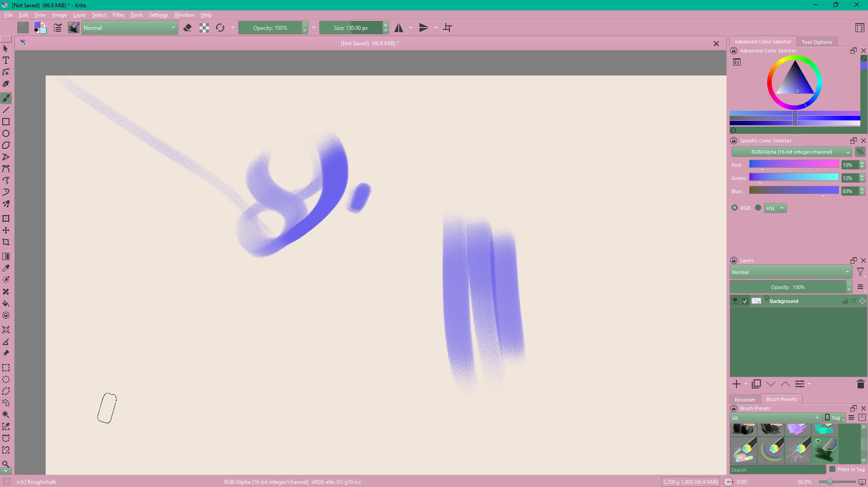Pick the Crop tool in toolbox
Image resolution: width=868 pixels, height=487 pixels.
coord(6,242)
